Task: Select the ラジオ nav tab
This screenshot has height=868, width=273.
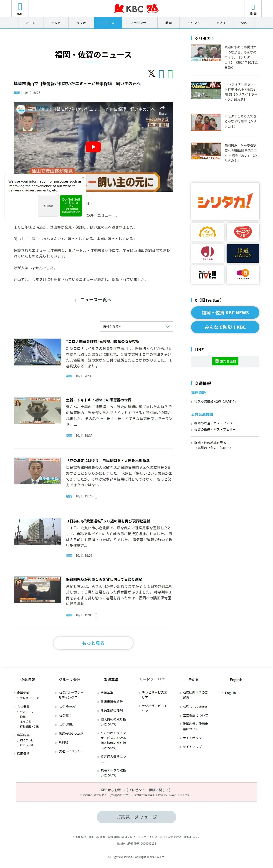Action: coord(81,23)
